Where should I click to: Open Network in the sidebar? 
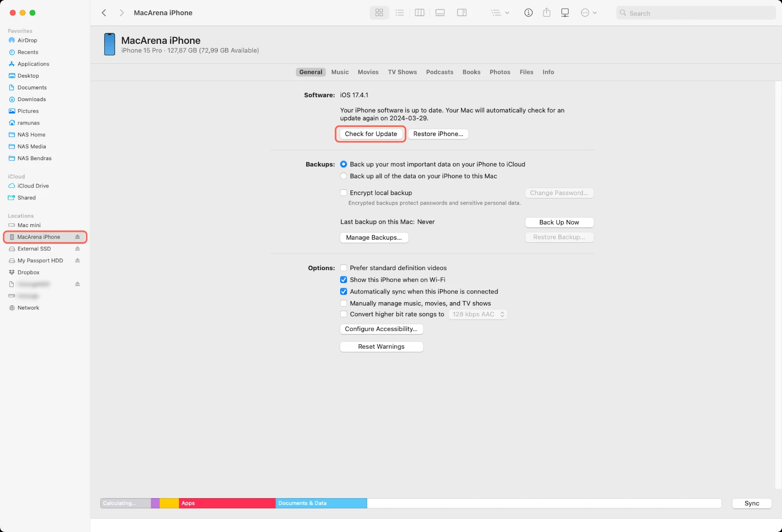[28, 308]
